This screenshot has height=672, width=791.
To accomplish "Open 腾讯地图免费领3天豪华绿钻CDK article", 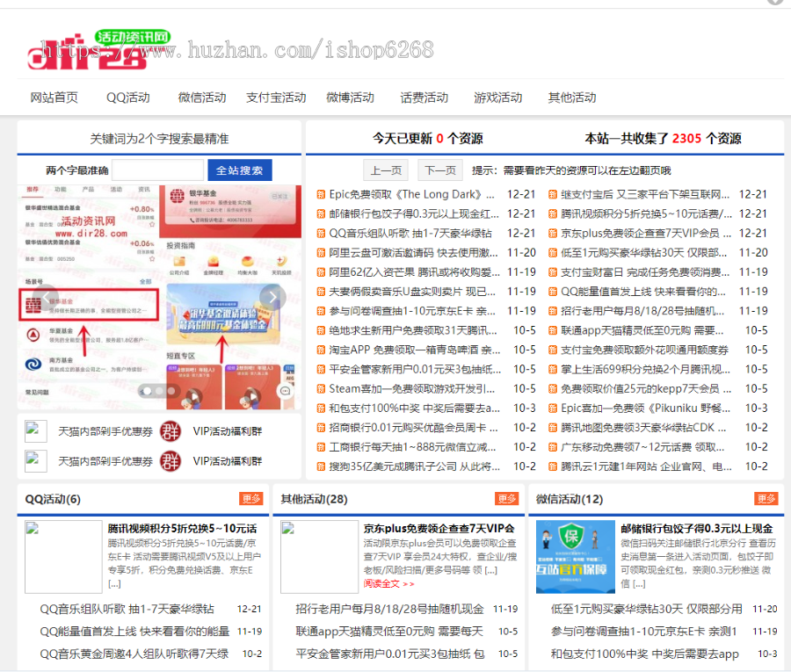I will pos(643,428).
